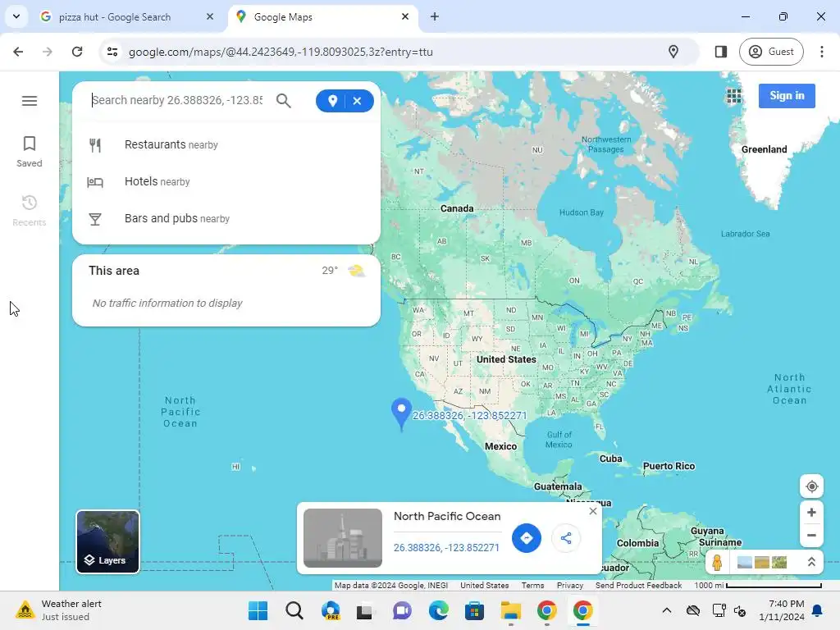Image resolution: width=840 pixels, height=630 pixels.
Task: Open a new browser tab
Action: coord(435,16)
